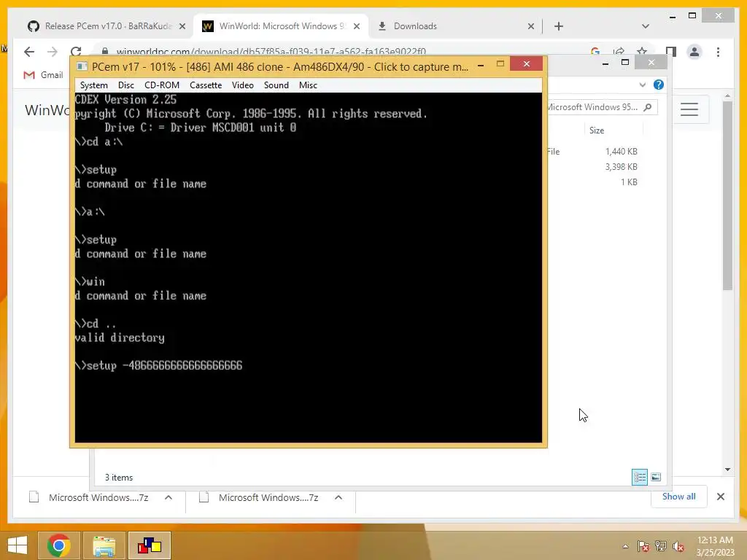Open the System menu in PCem

94,85
